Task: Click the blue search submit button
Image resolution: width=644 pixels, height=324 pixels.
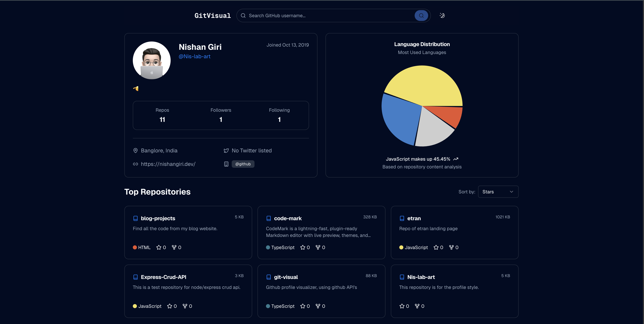Action: pos(421,16)
